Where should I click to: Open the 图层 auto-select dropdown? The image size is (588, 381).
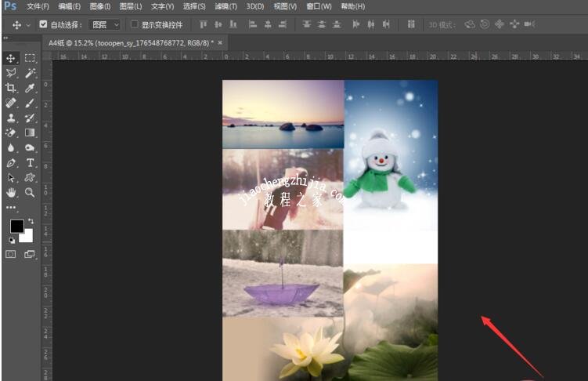point(103,24)
